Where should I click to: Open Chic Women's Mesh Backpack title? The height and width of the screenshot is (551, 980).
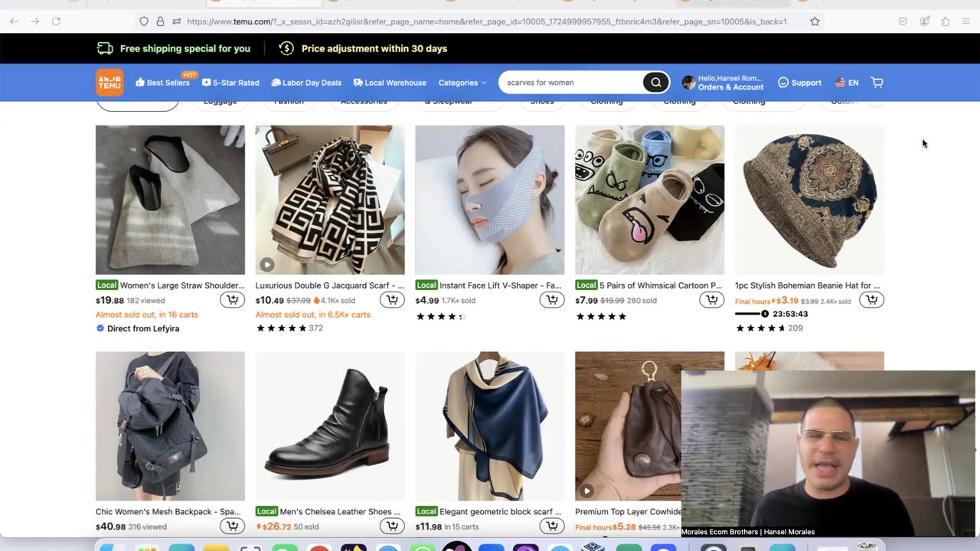point(168,511)
